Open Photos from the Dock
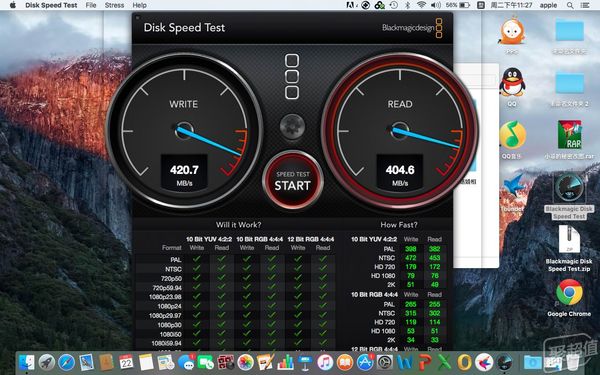This screenshot has width=600, height=375. (x=245, y=362)
